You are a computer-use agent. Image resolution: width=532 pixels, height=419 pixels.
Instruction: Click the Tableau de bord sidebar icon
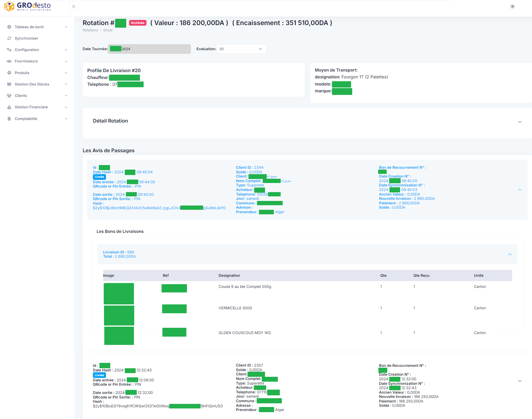(x=9, y=27)
